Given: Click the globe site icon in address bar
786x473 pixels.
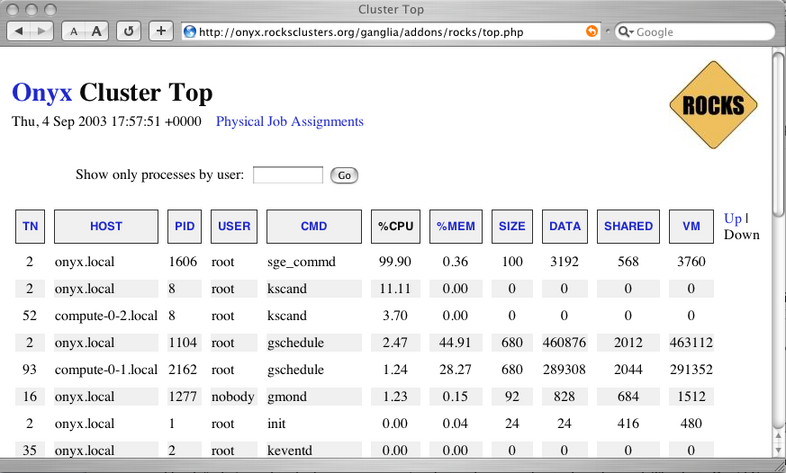Looking at the screenshot, I should tap(189, 32).
